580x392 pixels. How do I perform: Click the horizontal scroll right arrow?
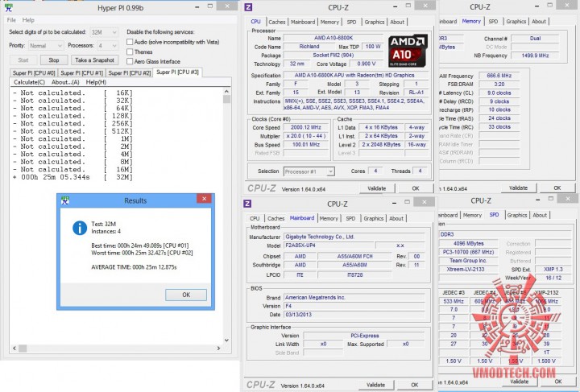click(x=218, y=348)
